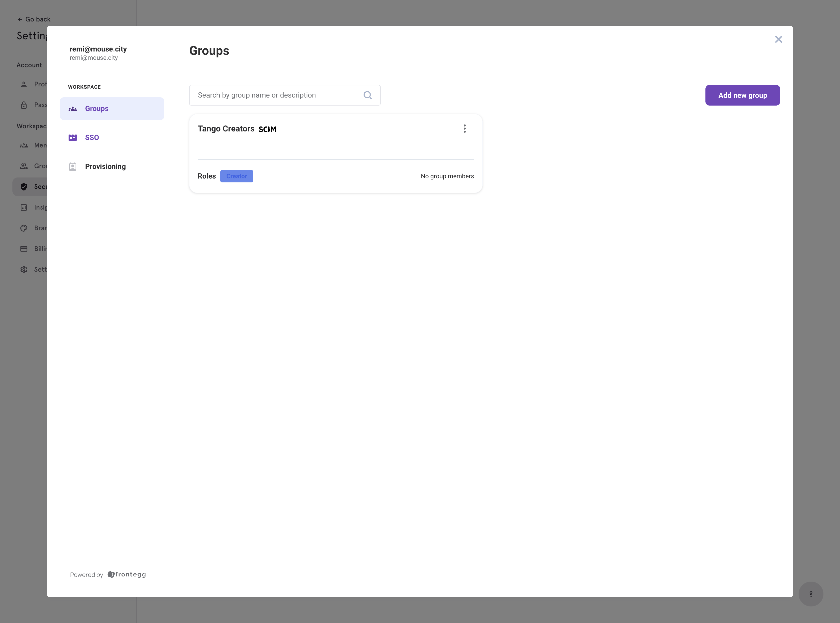The height and width of the screenshot is (623, 840).
Task: Click the help question mark button
Action: coord(811,594)
